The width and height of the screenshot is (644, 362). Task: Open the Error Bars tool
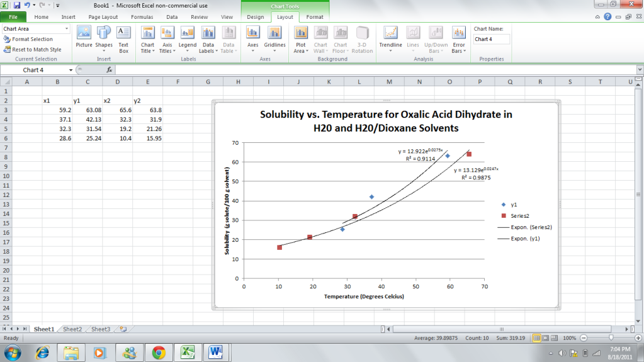click(459, 38)
